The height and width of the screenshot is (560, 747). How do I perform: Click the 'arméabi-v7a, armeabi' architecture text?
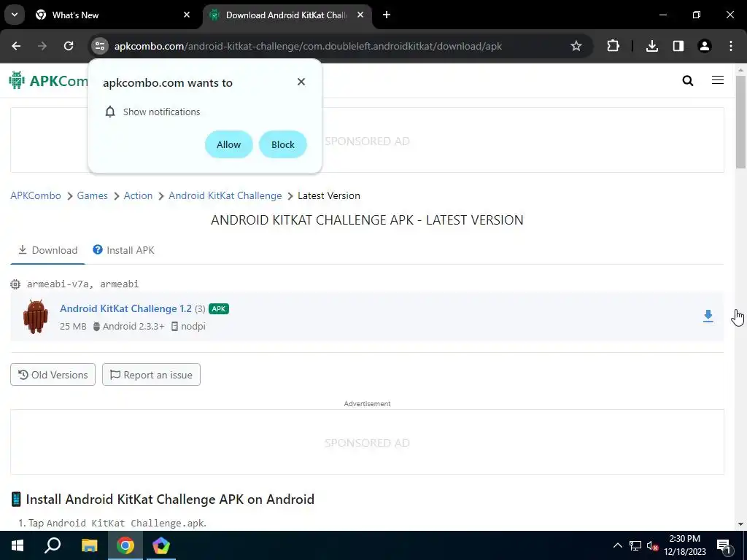pos(83,284)
